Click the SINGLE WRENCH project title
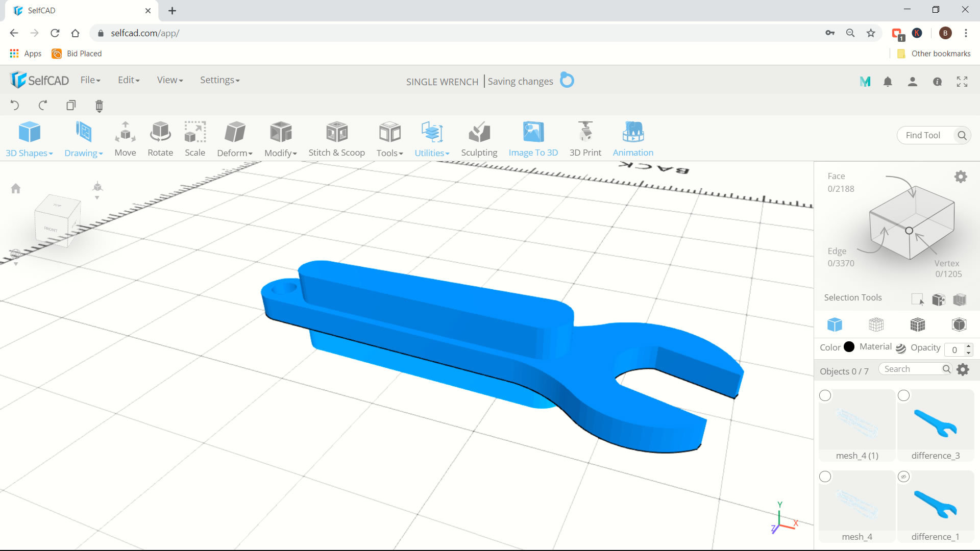This screenshot has height=551, width=980. click(442, 82)
